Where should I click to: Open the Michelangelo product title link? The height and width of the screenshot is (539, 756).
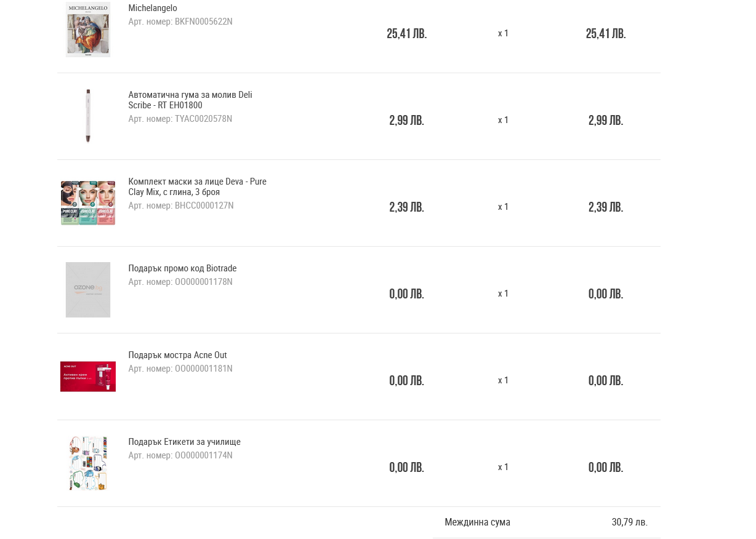(153, 8)
